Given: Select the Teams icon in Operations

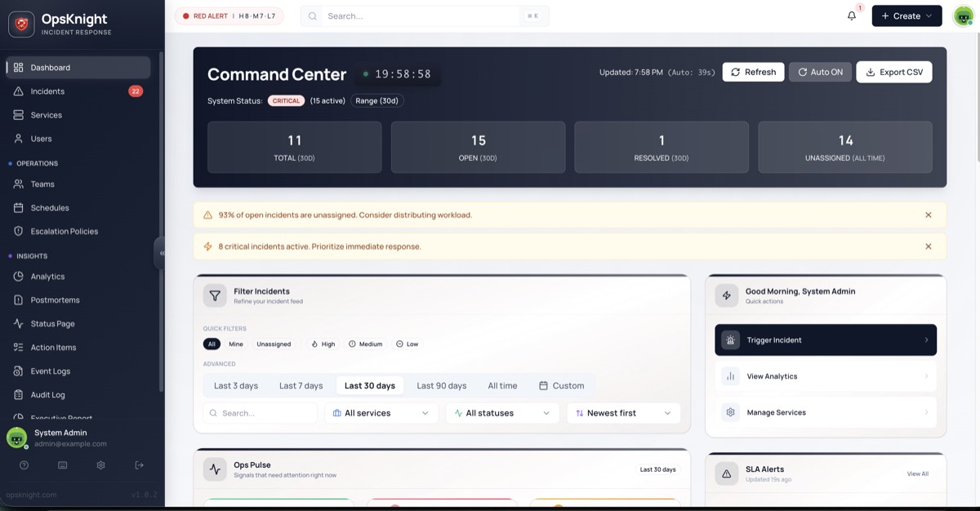Looking at the screenshot, I should point(18,184).
